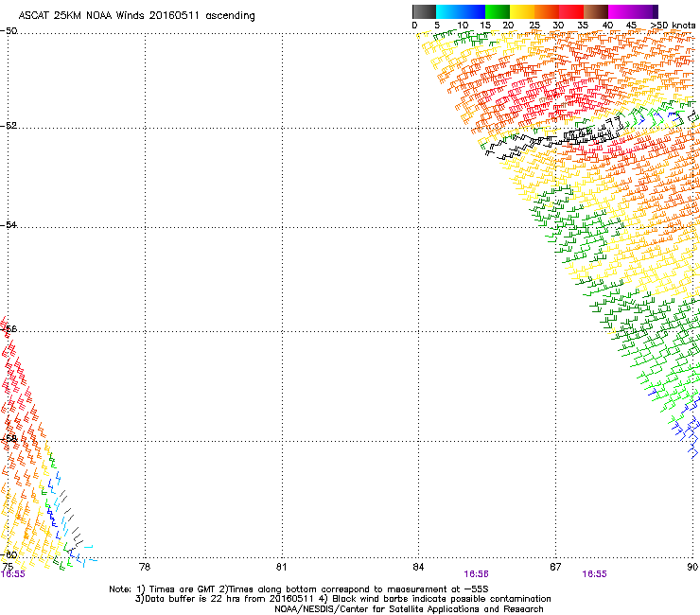Click the '-60' latitude axis label
The width and height of the screenshot is (700, 615).
pos(9,554)
